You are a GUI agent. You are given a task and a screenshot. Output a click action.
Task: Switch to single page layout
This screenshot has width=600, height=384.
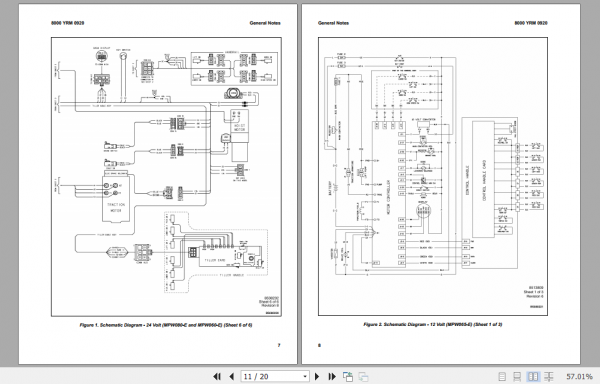502,377
